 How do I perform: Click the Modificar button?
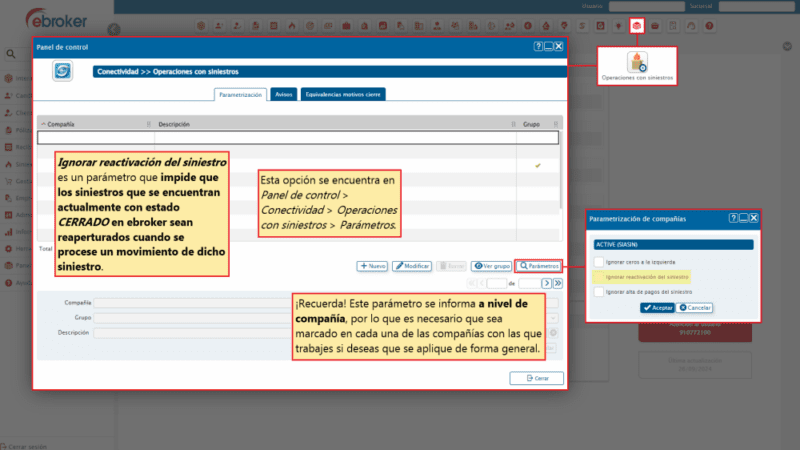412,266
